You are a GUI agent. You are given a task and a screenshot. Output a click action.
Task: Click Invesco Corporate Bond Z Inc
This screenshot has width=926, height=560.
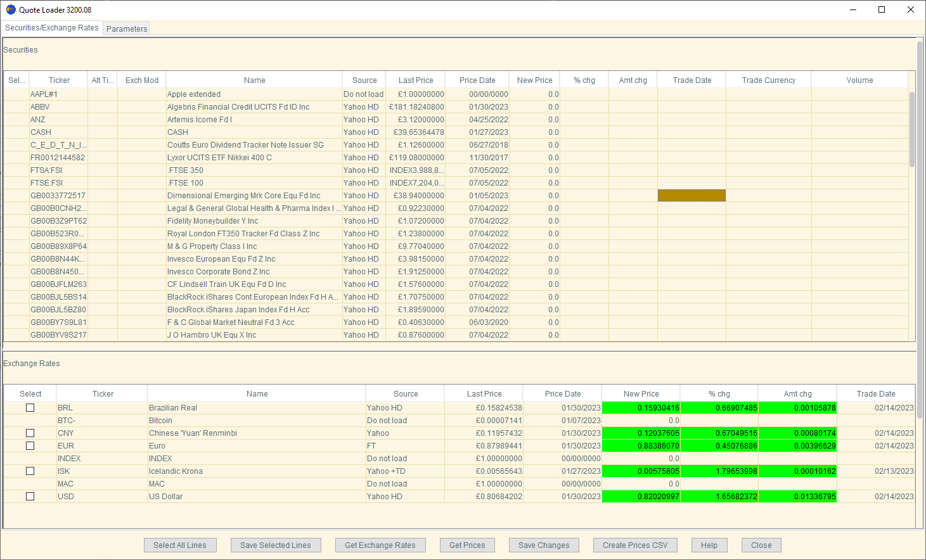[x=254, y=272]
